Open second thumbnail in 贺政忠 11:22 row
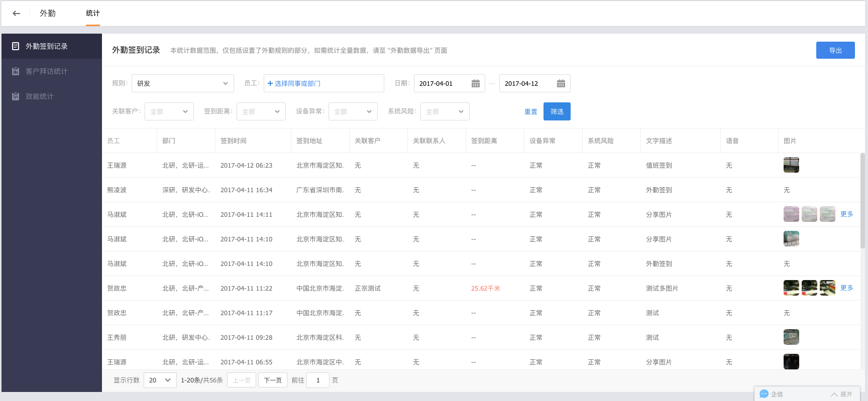Image resolution: width=868 pixels, height=401 pixels. pyautogui.click(x=809, y=288)
